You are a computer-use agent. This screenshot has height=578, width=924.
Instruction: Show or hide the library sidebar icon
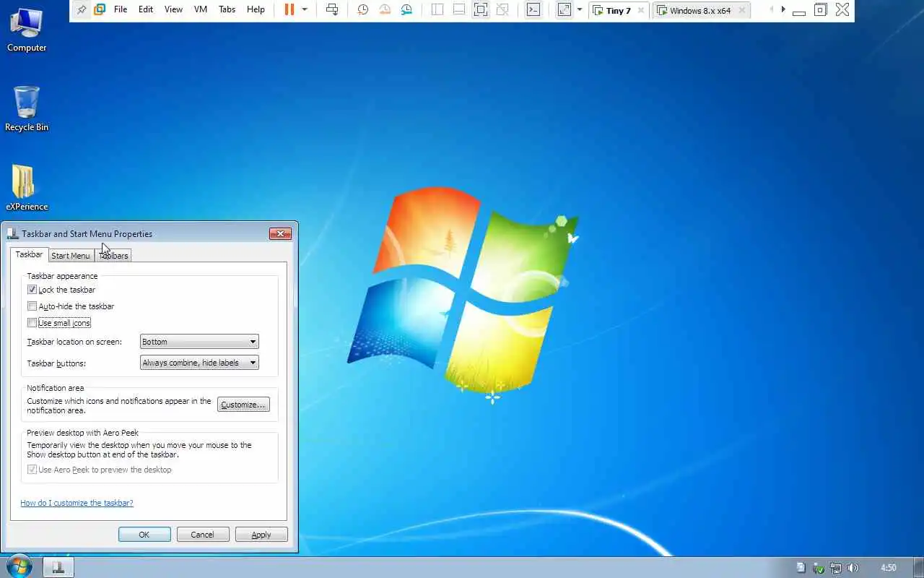click(x=437, y=9)
